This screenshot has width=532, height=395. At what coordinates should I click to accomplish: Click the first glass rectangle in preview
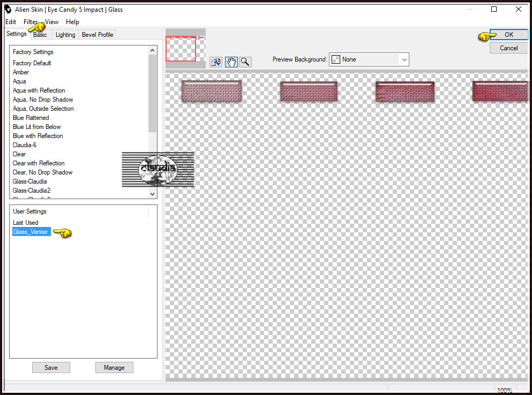coord(212,91)
